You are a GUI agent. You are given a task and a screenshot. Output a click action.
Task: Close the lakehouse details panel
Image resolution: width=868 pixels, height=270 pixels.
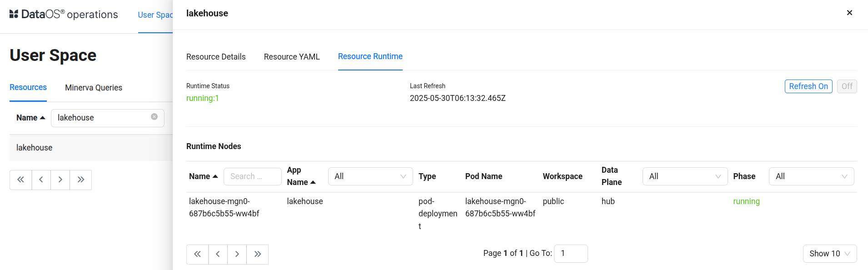click(x=849, y=13)
